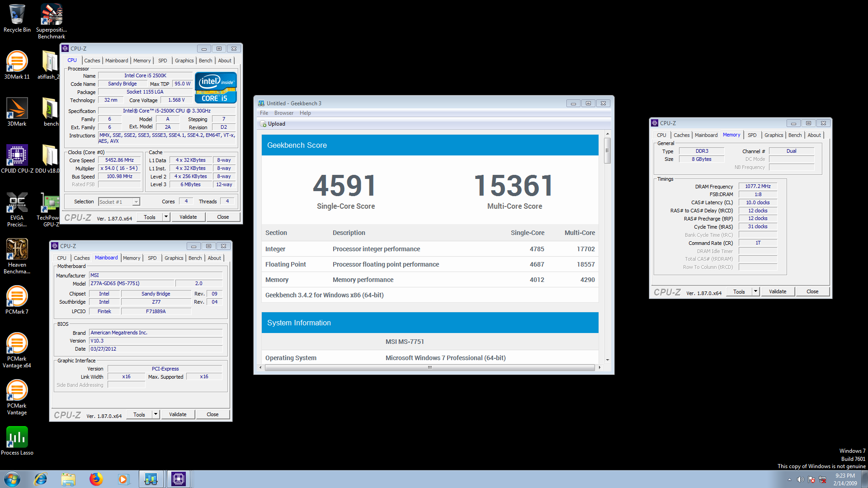
Task: Click the Floating Point results row
Action: pyautogui.click(x=430, y=264)
